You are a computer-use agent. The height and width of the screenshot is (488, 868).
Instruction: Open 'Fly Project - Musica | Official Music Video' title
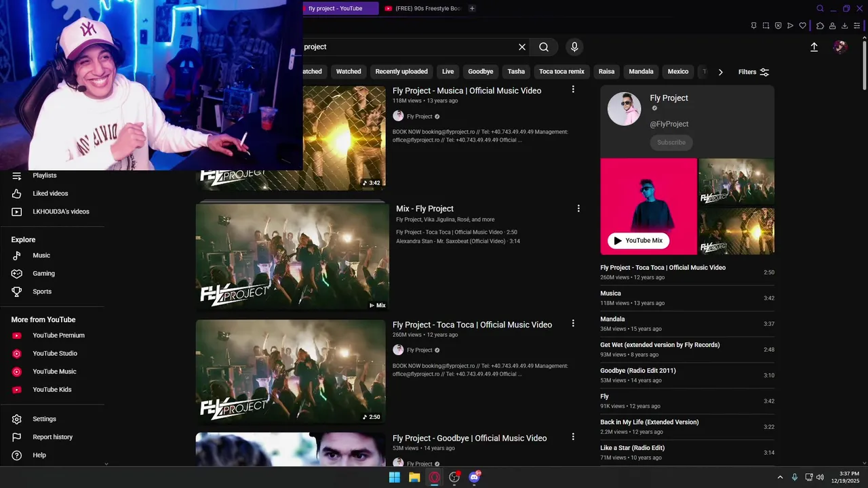point(467,91)
